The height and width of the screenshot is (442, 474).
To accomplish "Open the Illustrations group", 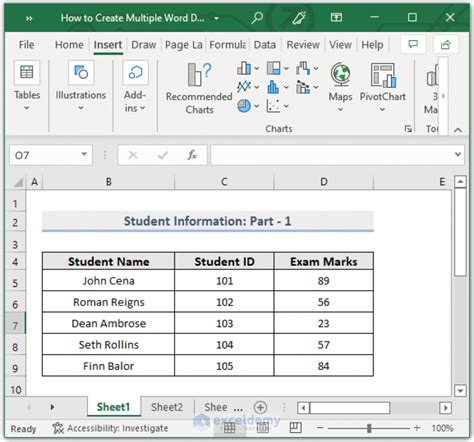I will click(x=81, y=85).
